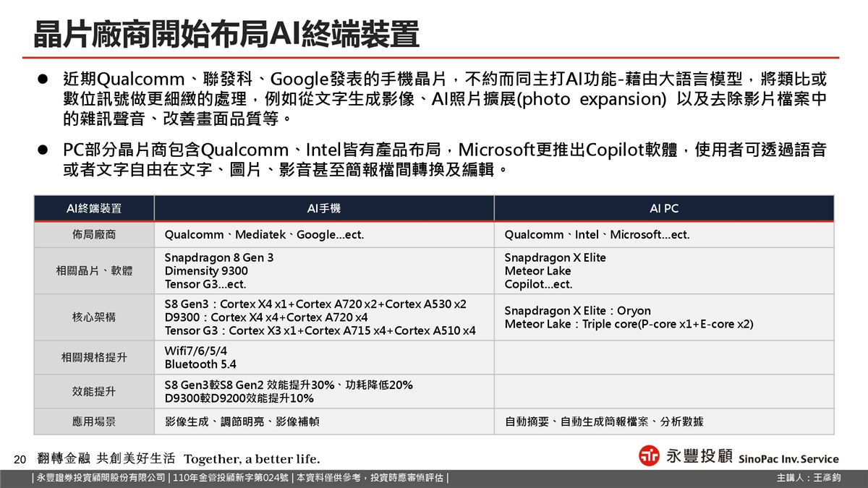Viewport: 868px width, 488px height.
Task: Click the page number 20
Action: click(20, 459)
